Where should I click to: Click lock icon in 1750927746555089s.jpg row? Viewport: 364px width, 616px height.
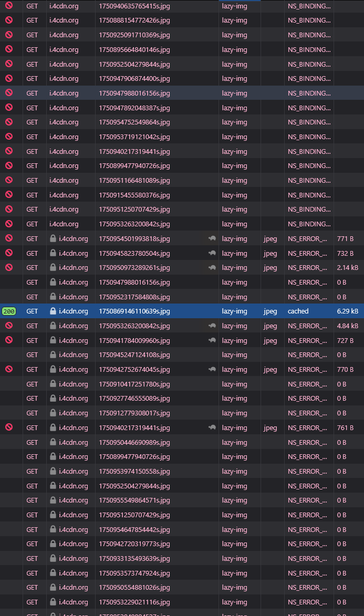point(53,398)
